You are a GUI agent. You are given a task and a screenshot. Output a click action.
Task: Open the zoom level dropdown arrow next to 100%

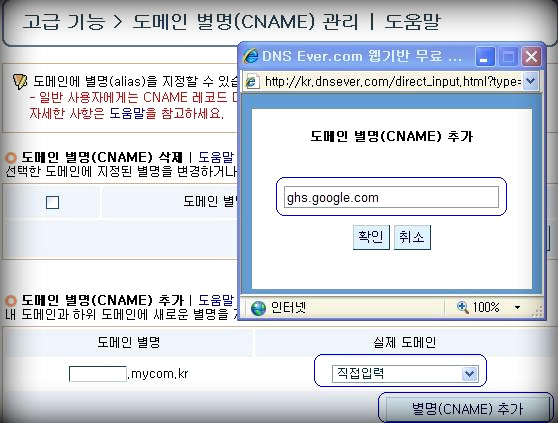pyautogui.click(x=517, y=307)
